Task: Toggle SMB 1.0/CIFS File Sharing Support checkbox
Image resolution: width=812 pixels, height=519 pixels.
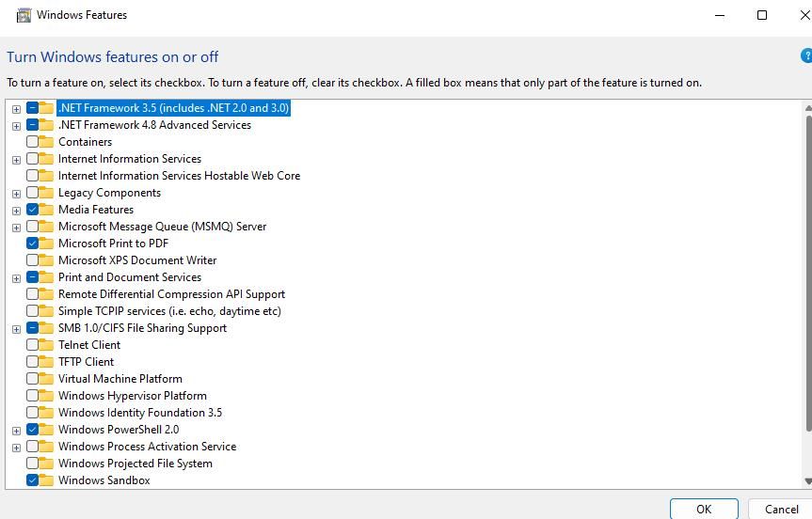Action: (x=32, y=328)
